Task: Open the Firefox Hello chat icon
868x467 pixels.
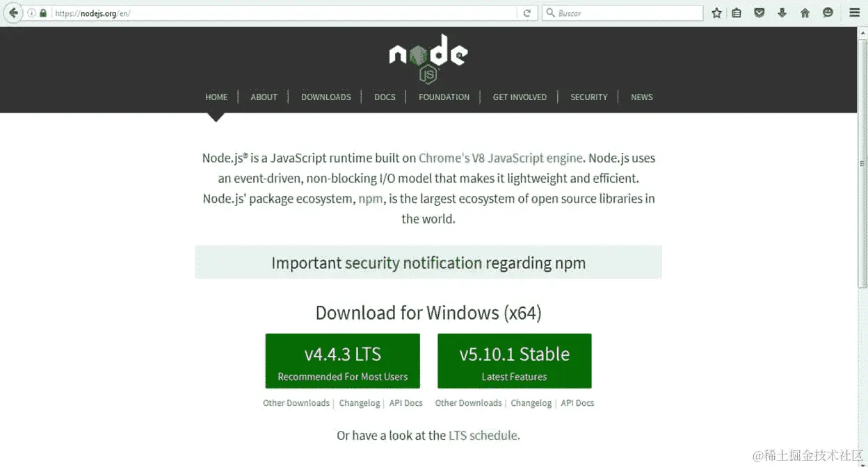Action: [x=828, y=12]
